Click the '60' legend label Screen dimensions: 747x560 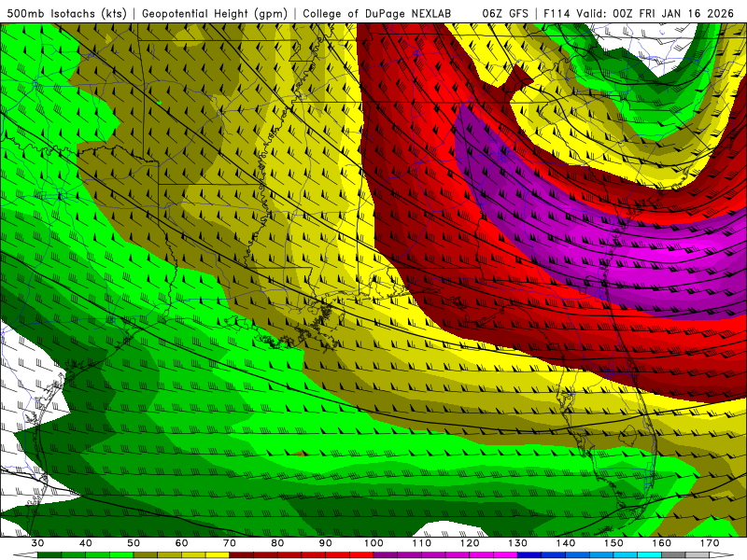point(181,543)
